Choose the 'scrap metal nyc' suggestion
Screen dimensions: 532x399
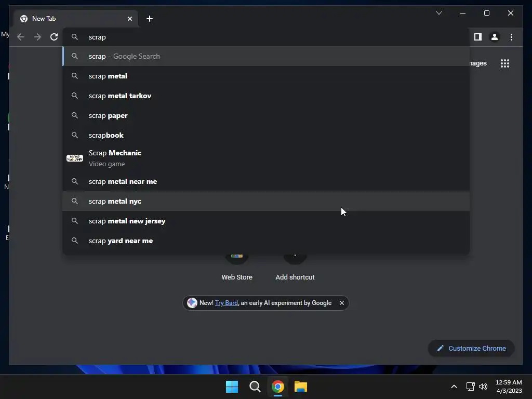tap(267, 201)
